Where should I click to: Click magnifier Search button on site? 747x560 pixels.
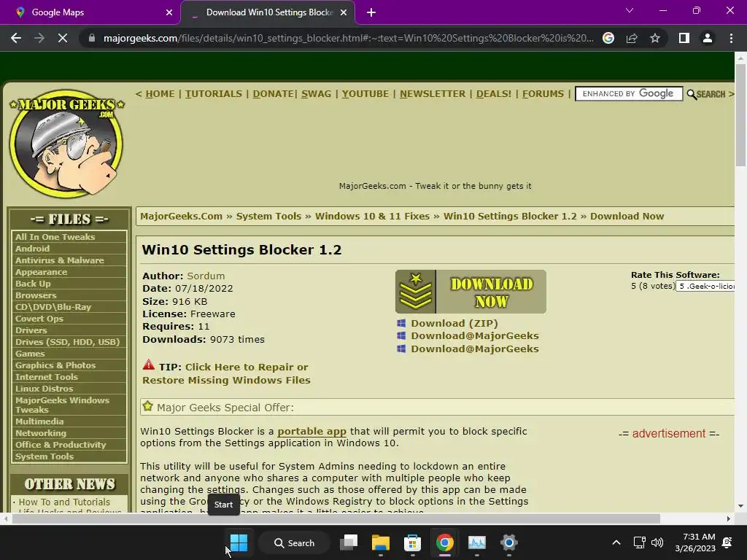(706, 94)
